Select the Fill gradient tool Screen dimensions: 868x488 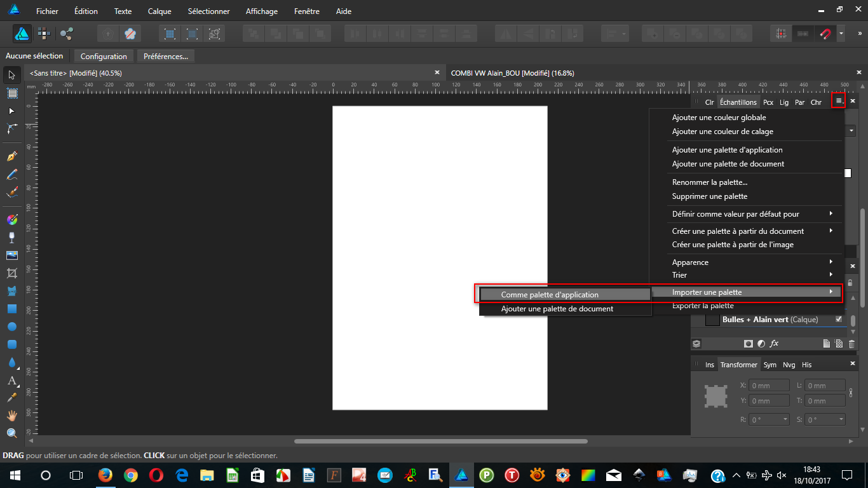pyautogui.click(x=11, y=219)
